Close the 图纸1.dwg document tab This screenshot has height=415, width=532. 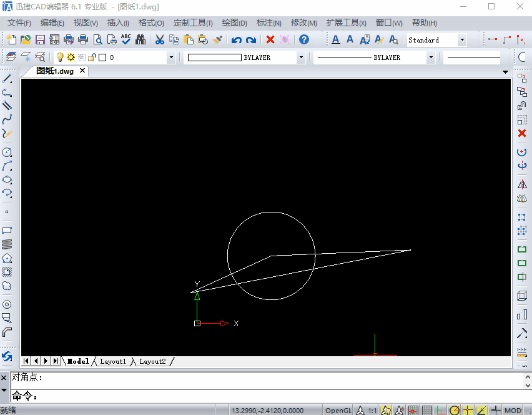(82, 71)
